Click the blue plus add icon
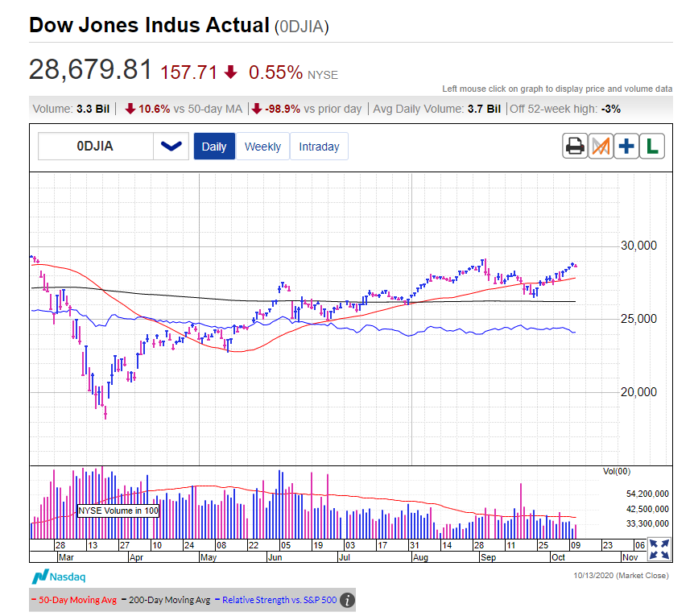Screen dimensions: 694x616 coord(626,146)
